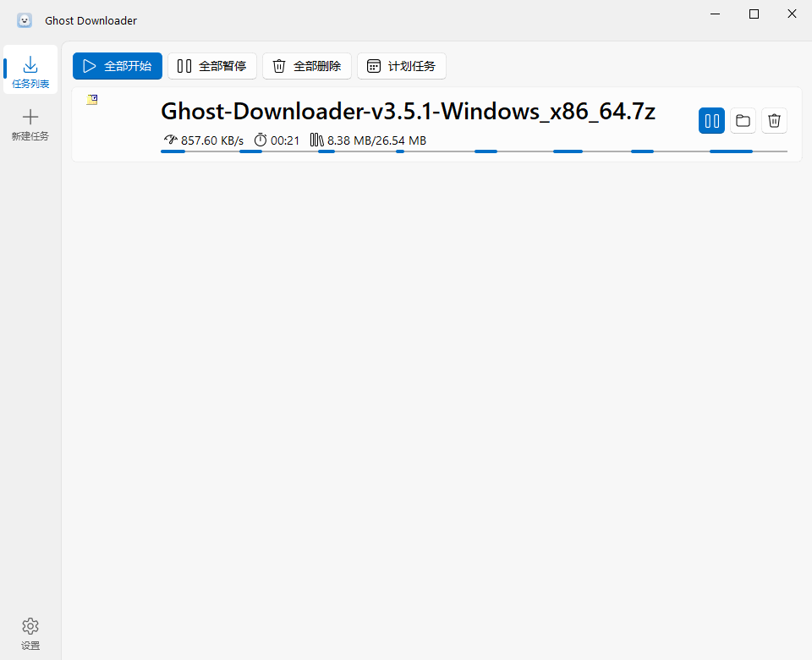Click the file size library icon
This screenshot has height=660, width=812.
317,140
